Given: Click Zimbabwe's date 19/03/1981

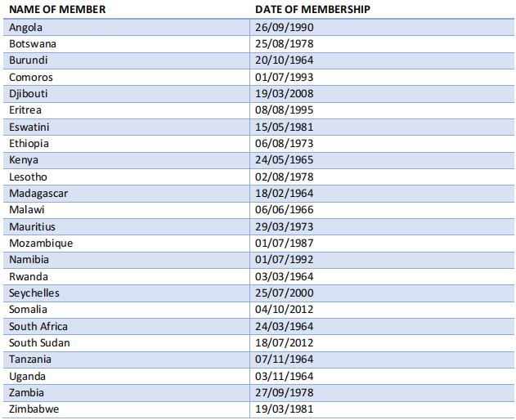Looking at the screenshot, I should 285,409.
